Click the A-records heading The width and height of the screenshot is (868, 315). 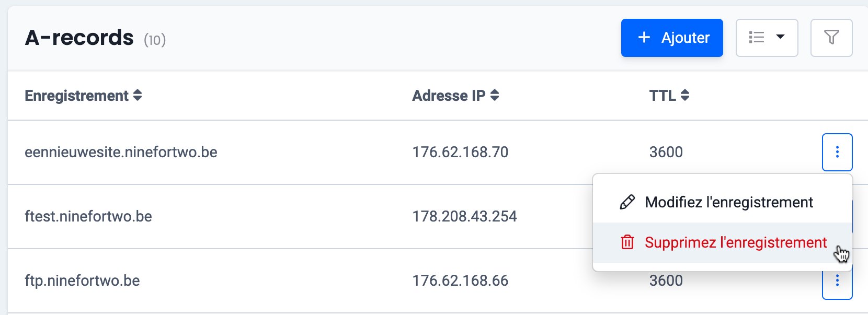(79, 38)
